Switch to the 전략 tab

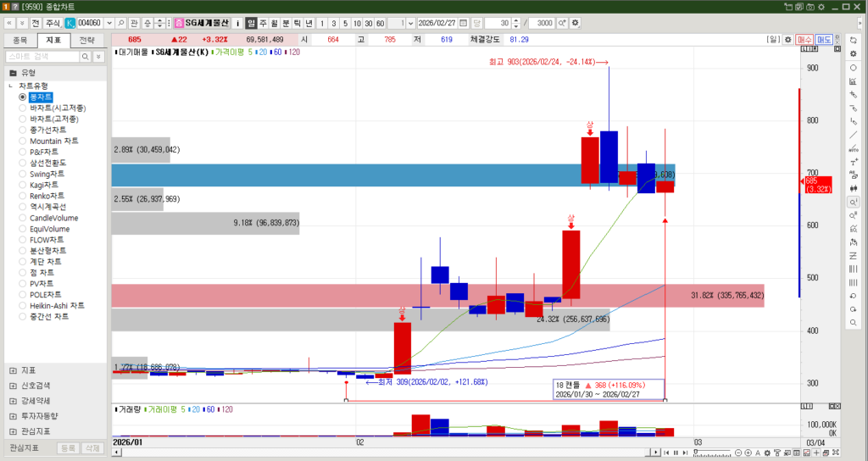pos(86,40)
